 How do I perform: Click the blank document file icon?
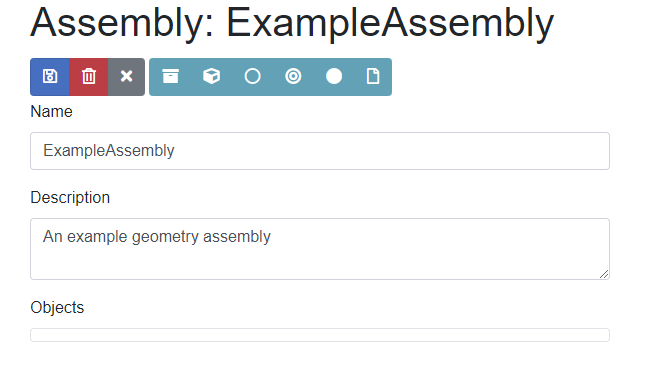click(x=373, y=77)
